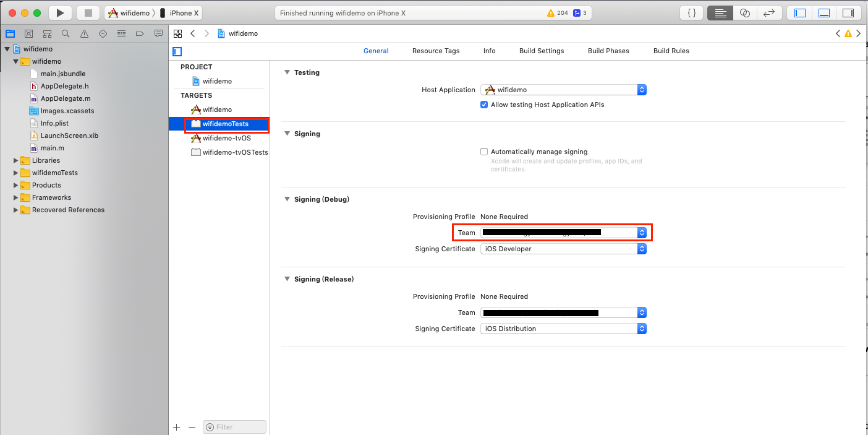Screen dimensions: 868x435
Task: Open the Breakpoint navigator
Action: tap(140, 33)
